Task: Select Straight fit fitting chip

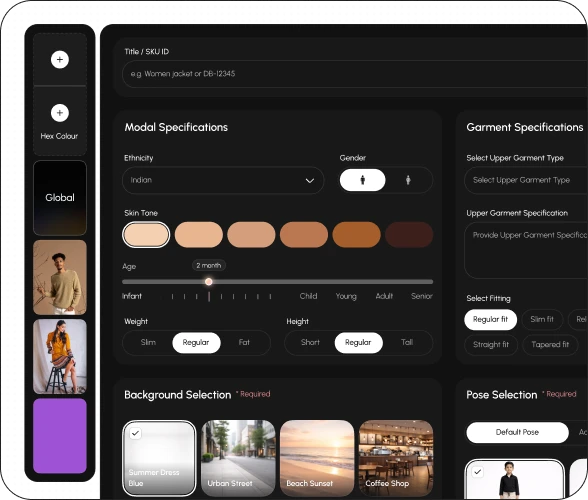Action: pos(491,345)
